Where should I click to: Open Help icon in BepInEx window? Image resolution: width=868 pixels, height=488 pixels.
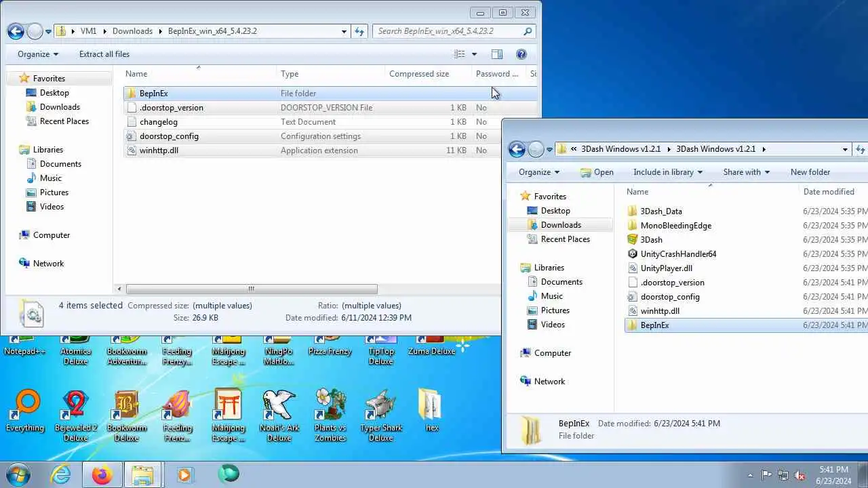click(x=521, y=54)
